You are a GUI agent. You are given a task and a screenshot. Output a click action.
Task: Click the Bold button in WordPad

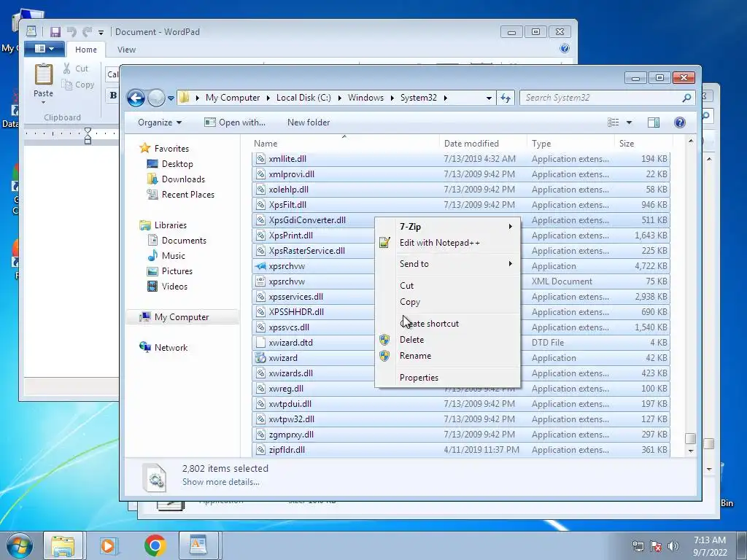[x=113, y=95]
